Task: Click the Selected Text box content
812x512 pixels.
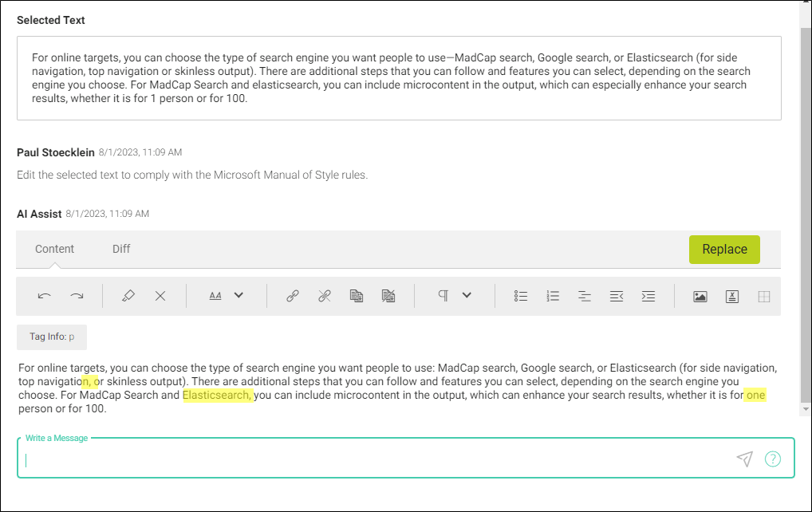Action: point(399,78)
